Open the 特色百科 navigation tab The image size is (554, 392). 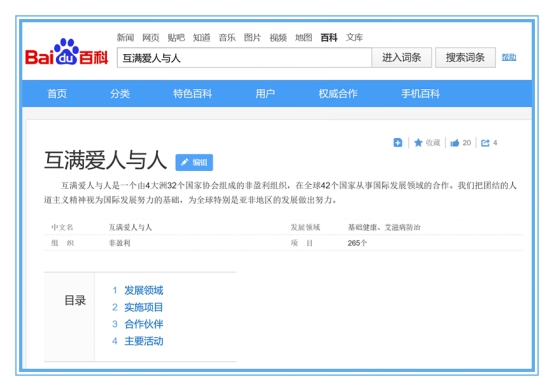pyautogui.click(x=193, y=94)
